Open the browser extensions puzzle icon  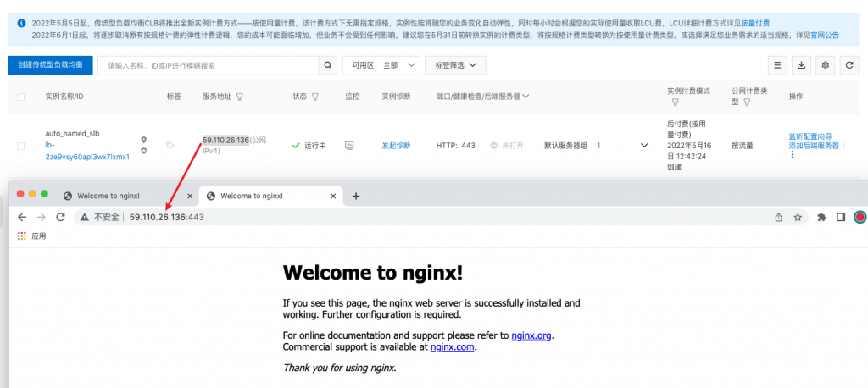coord(822,218)
